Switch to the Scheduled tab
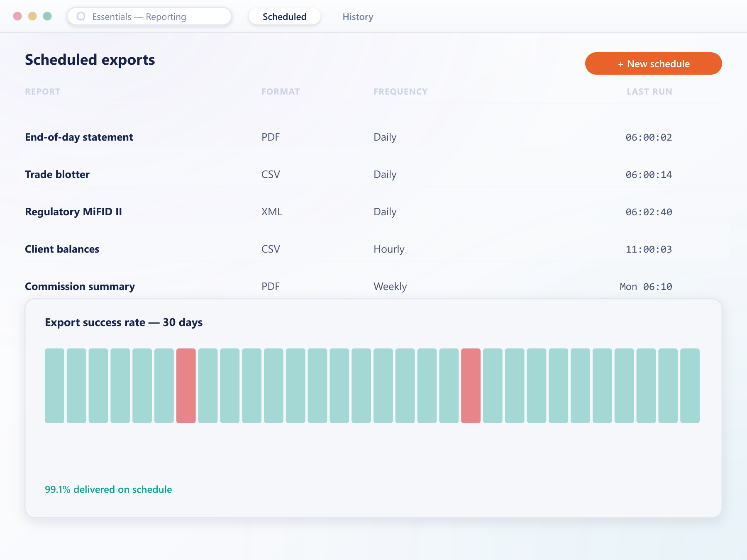 pos(285,17)
